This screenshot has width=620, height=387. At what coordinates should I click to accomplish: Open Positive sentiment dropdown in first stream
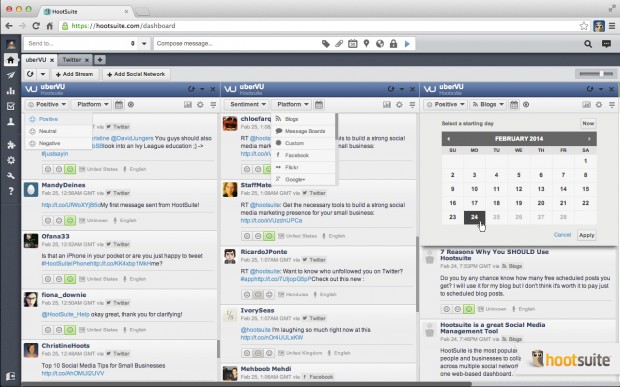(47, 104)
